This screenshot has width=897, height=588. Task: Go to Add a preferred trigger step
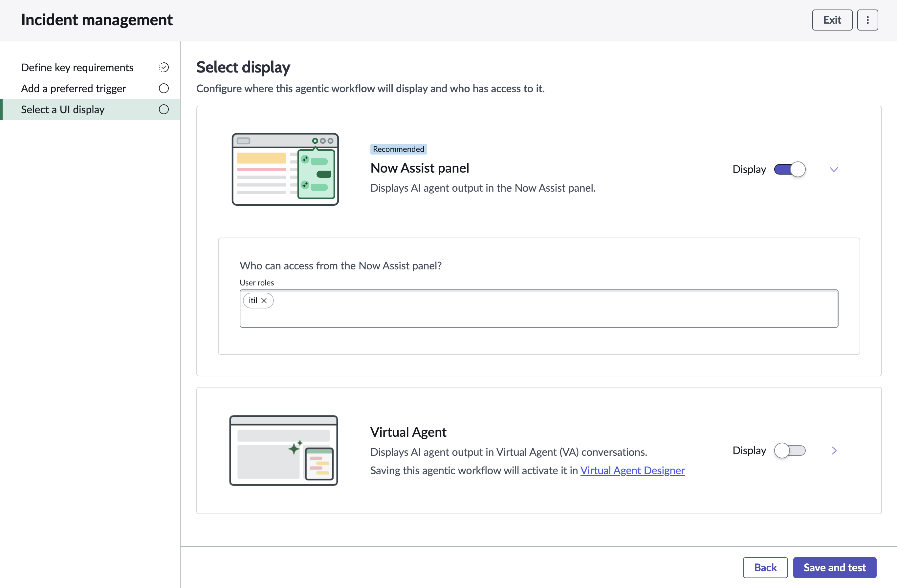click(73, 89)
